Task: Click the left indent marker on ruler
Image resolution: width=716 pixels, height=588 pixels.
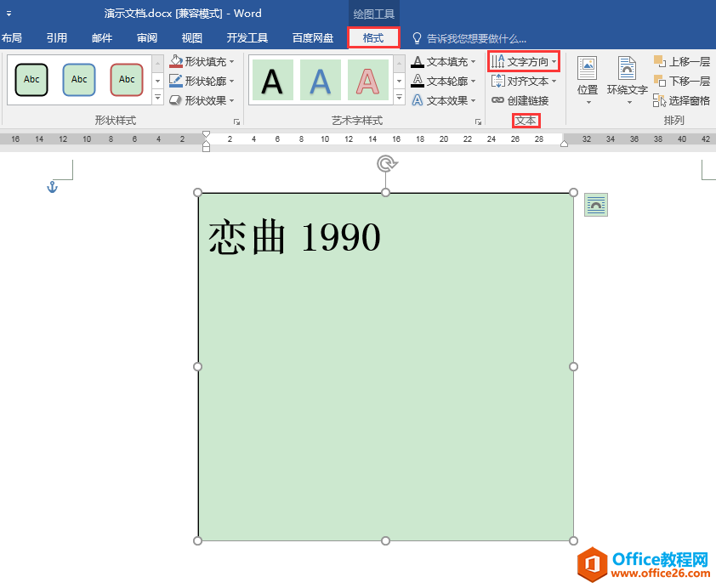Action: (206, 149)
